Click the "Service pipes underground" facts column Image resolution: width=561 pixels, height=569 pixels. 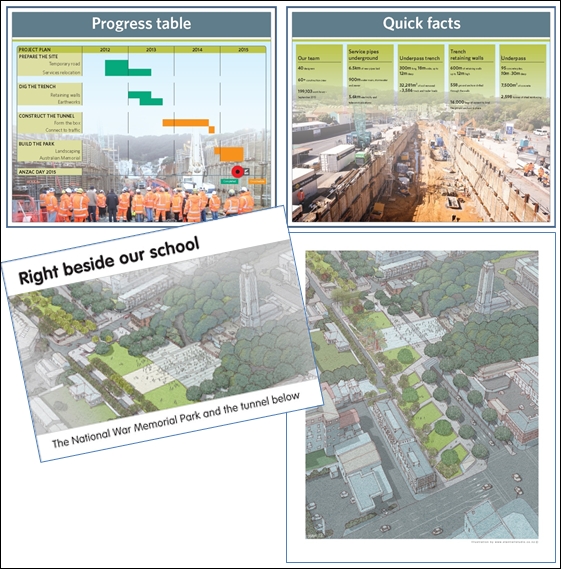[370, 74]
